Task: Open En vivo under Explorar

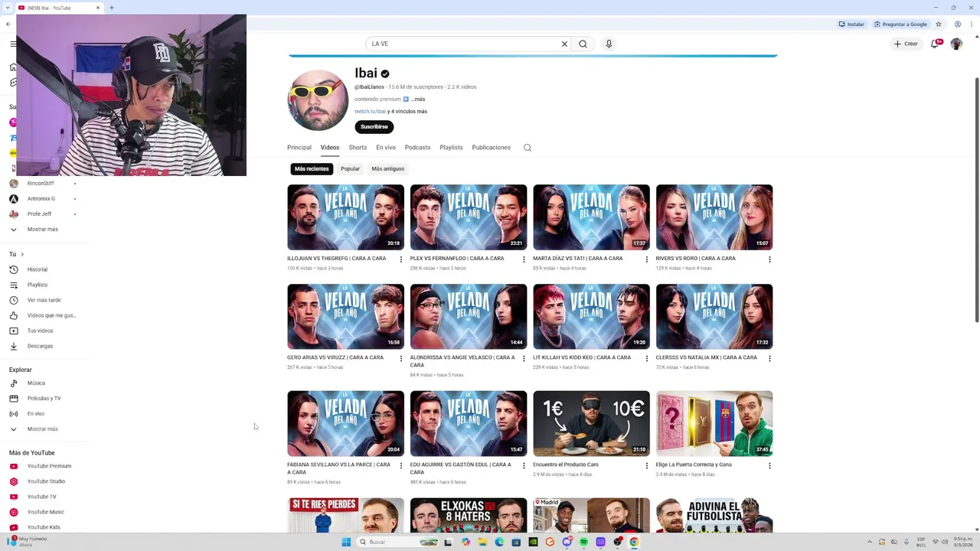Action: tap(35, 413)
